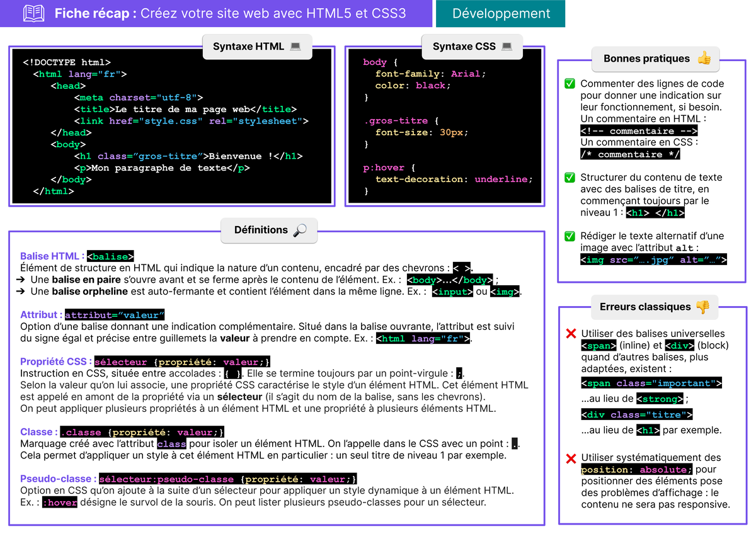Switch to the Développement tab
The image size is (756, 534).
pos(500,13)
